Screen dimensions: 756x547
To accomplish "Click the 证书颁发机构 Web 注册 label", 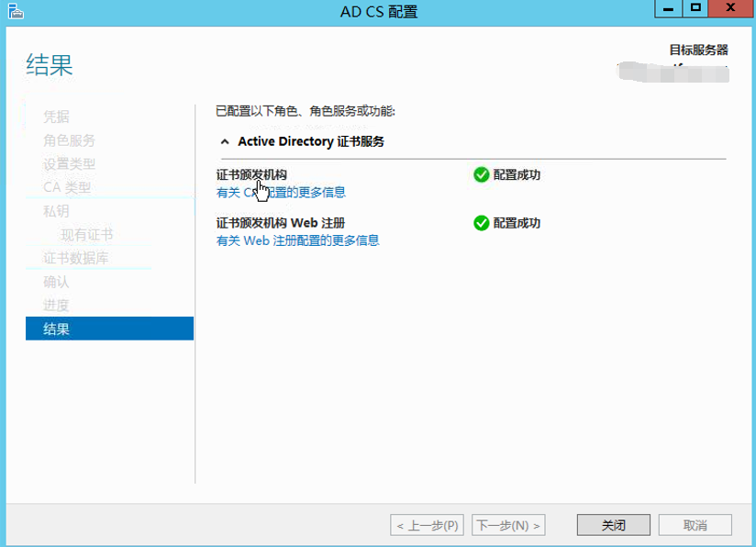I will [x=281, y=223].
